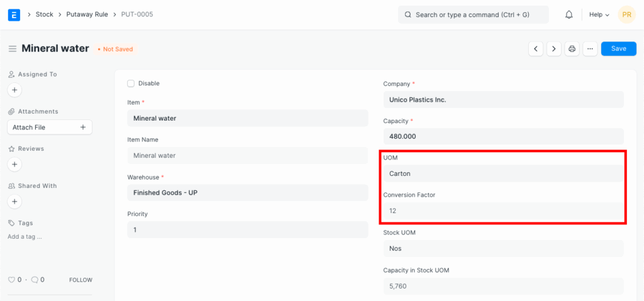Click the print icon
This screenshot has height=301, width=644.
click(x=572, y=49)
